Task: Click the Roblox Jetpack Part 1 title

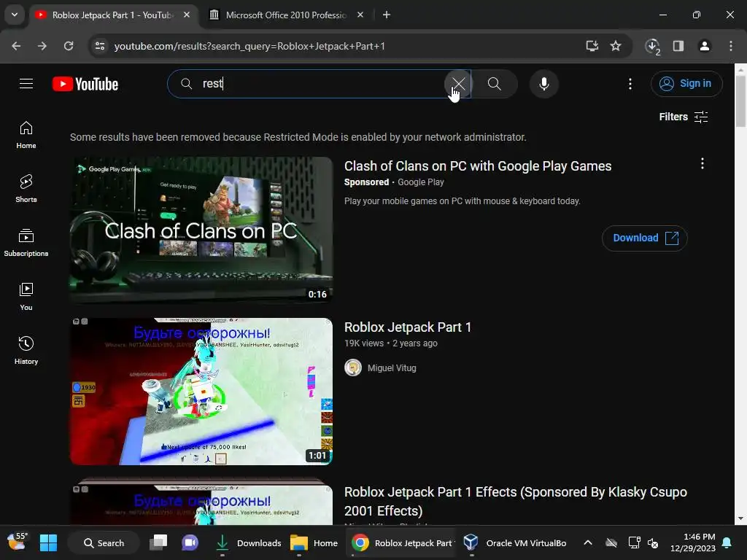Action: [x=407, y=327]
